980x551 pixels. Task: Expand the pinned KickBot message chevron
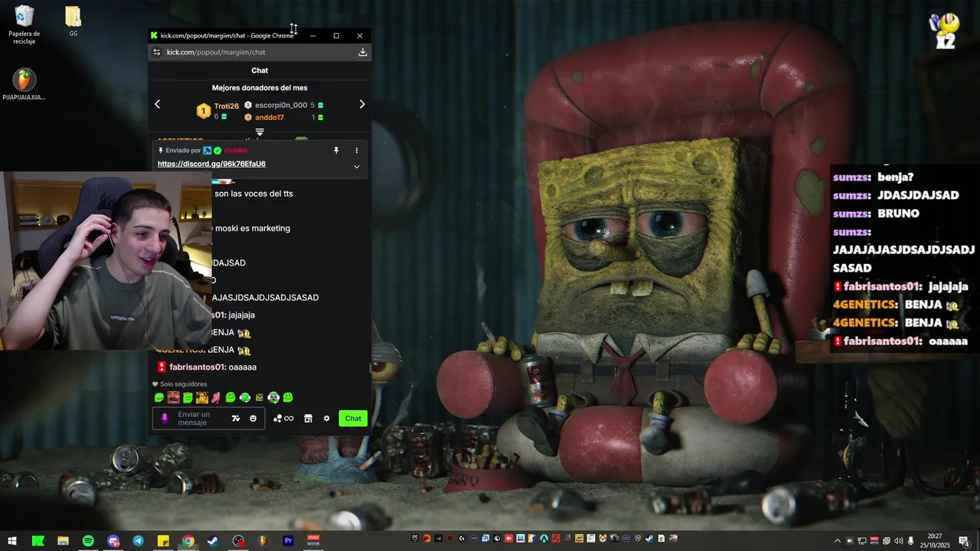[356, 167]
